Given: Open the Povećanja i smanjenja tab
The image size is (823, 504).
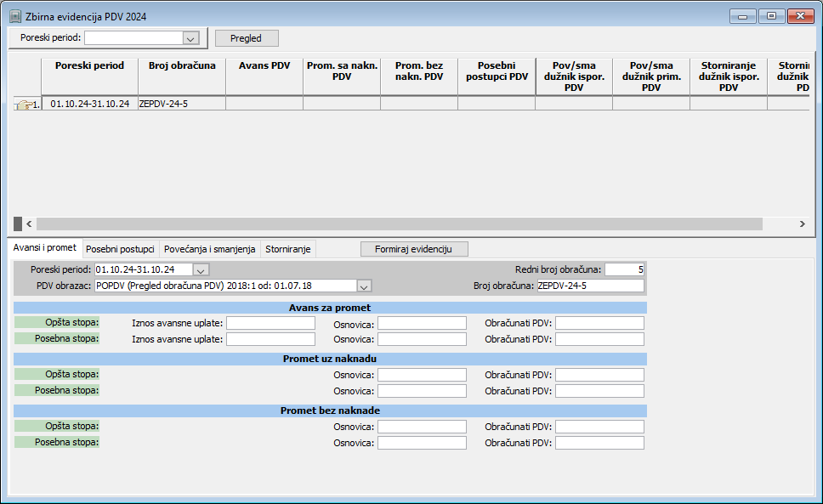Looking at the screenshot, I should click(x=210, y=249).
